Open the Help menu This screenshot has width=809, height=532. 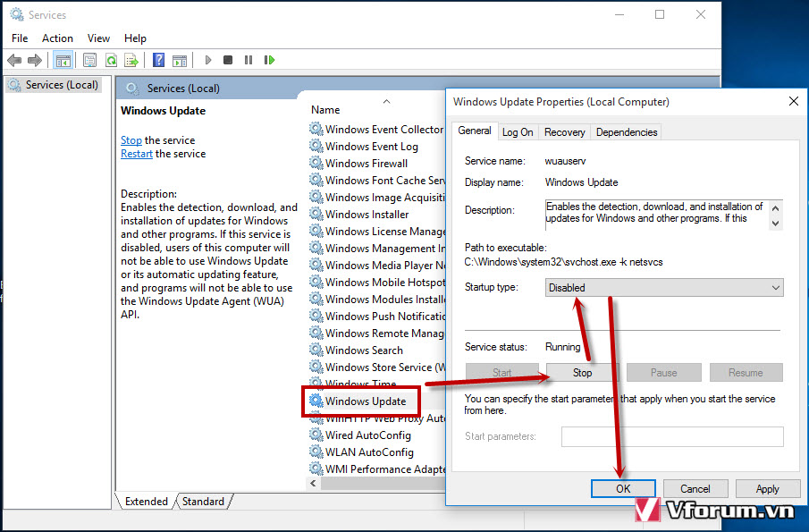135,38
